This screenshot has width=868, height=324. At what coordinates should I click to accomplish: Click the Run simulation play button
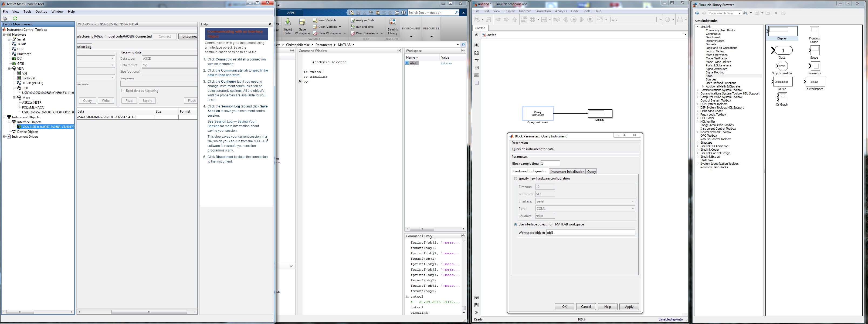(x=574, y=20)
